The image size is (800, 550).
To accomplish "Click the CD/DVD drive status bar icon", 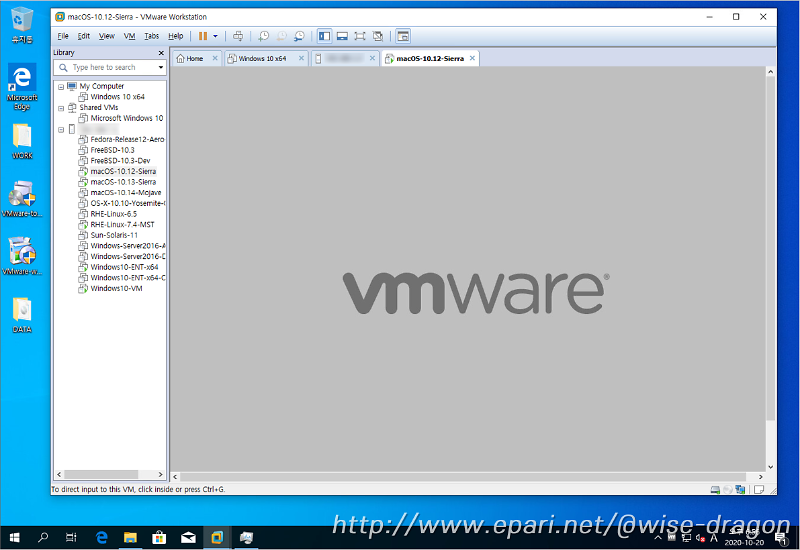I will tap(728, 490).
